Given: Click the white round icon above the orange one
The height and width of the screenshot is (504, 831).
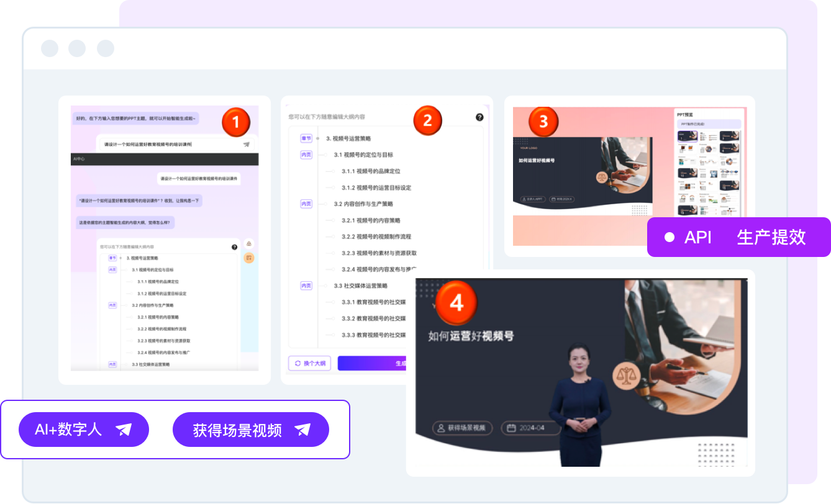Looking at the screenshot, I should pos(248,243).
